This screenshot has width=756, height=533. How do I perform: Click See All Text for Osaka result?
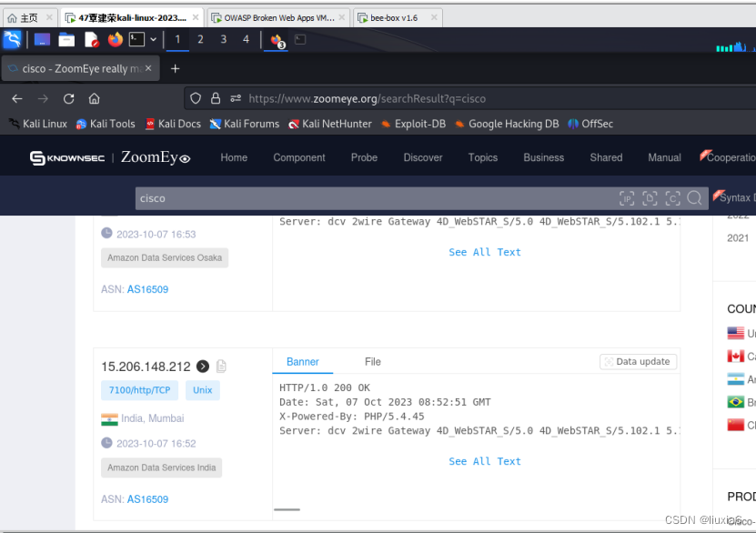click(x=485, y=252)
